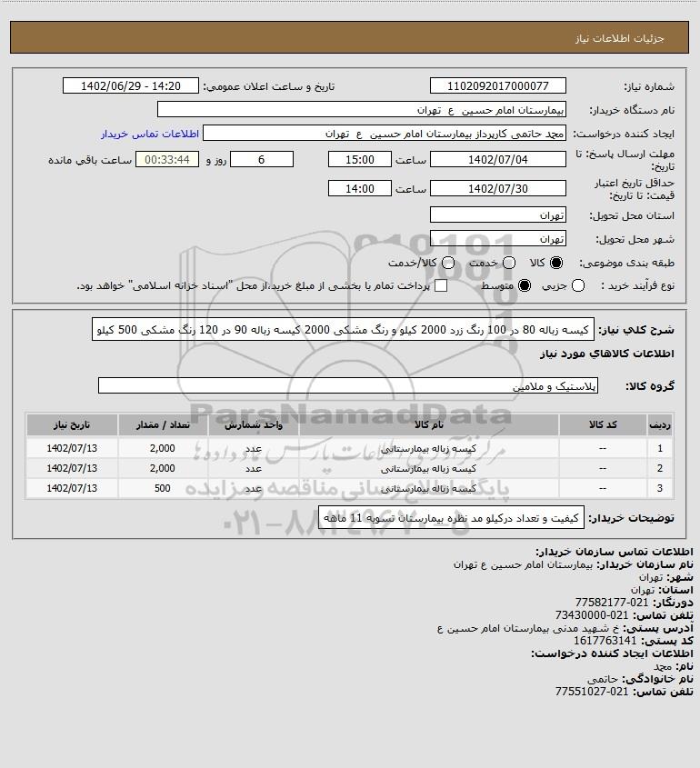Select the خدمت radio button
Screen dimensions: 700x768
point(509,263)
